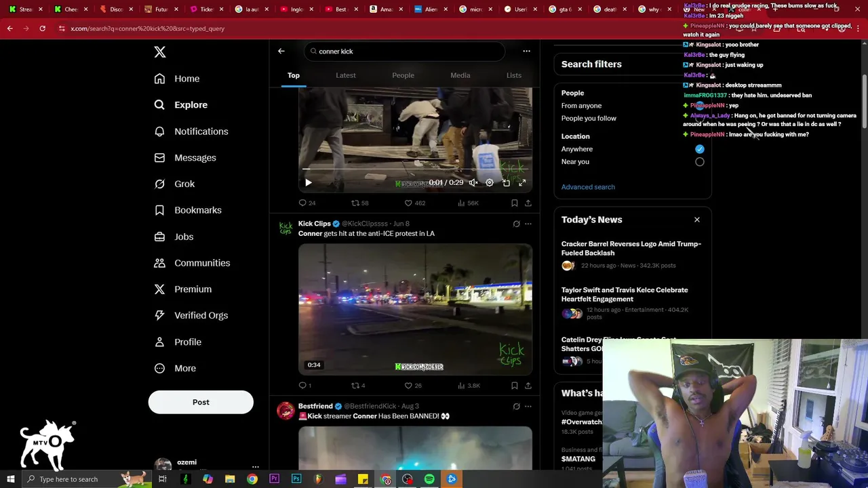Viewport: 868px width, 488px height.
Task: Open the X logo home link
Action: tap(160, 52)
